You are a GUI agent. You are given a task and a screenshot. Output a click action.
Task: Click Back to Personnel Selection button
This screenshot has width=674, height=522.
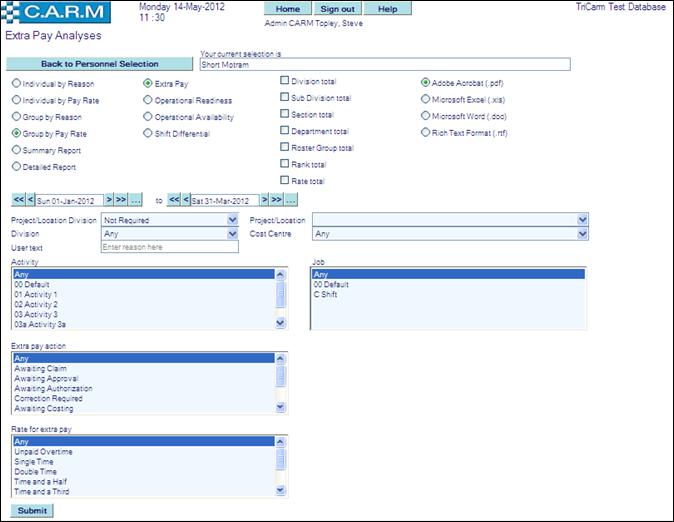[x=99, y=64]
